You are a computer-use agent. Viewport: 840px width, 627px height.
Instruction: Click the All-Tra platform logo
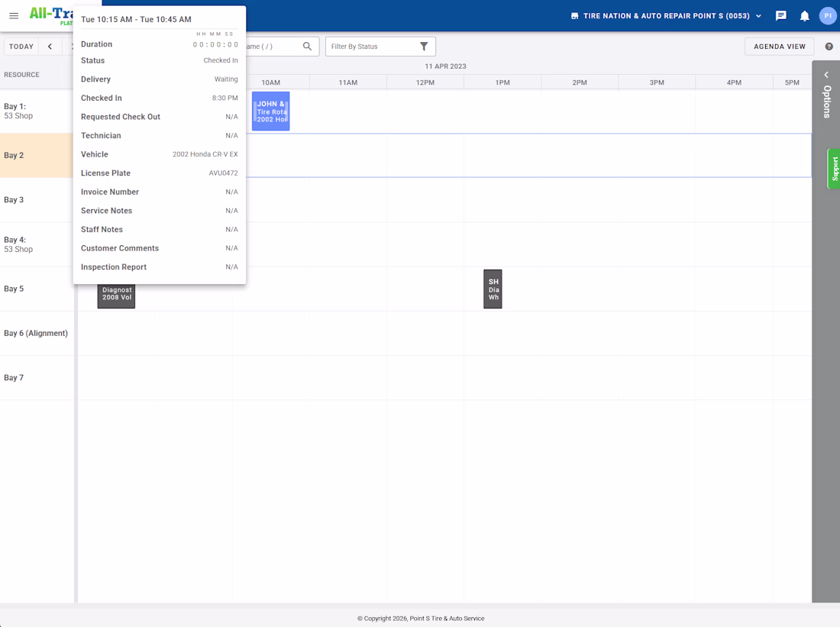click(51, 15)
